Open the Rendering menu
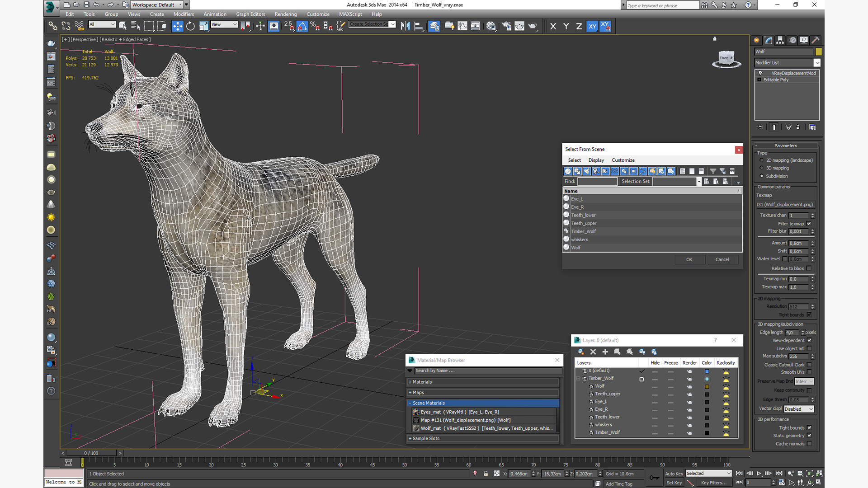This screenshot has height=488, width=868. tap(286, 14)
